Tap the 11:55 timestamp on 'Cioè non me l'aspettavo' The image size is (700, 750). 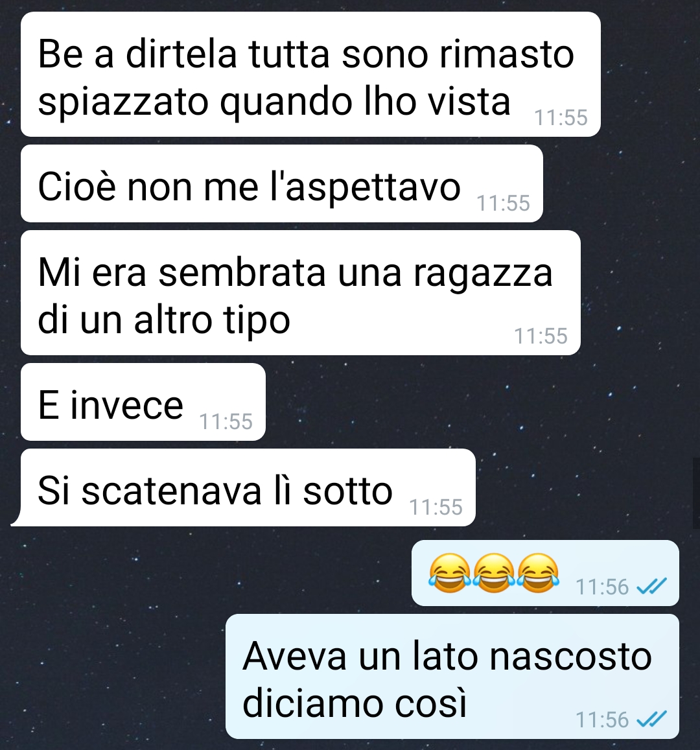504,203
